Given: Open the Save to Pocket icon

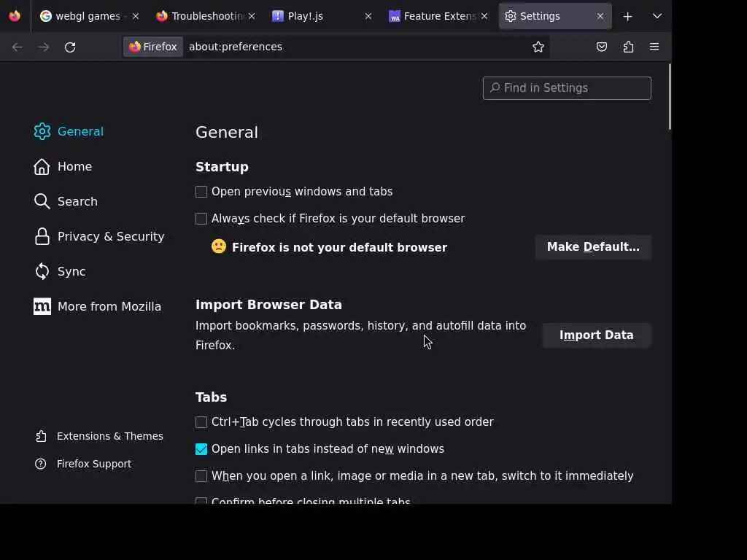Looking at the screenshot, I should tap(602, 47).
